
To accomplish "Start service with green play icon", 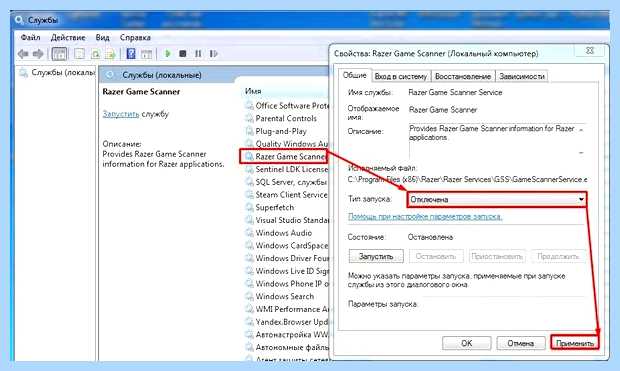I will [x=168, y=53].
